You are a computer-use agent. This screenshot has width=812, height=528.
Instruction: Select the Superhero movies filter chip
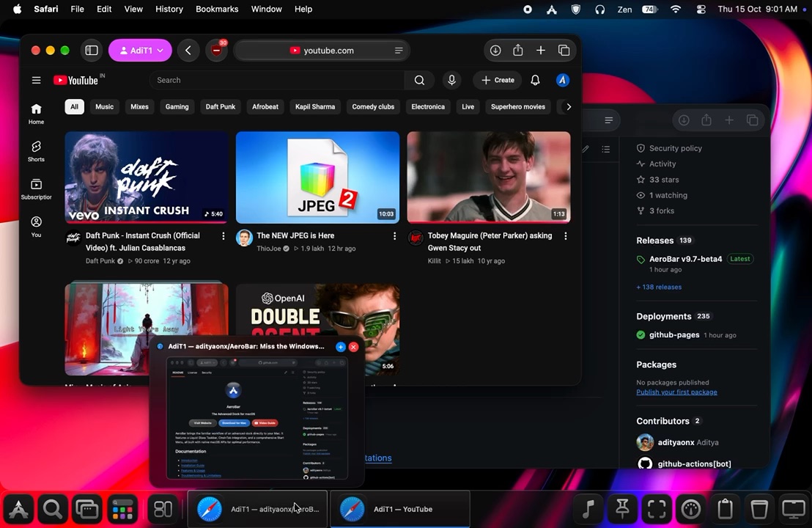pos(518,107)
